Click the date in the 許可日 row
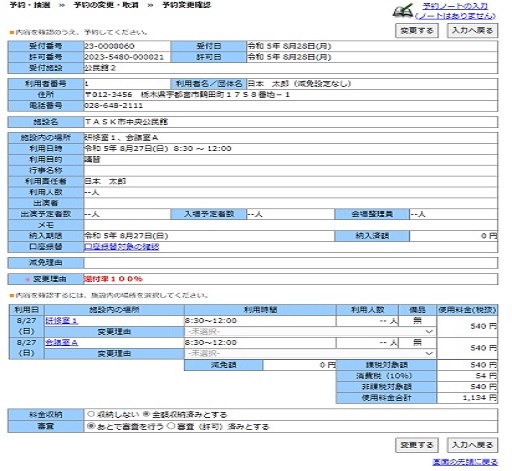 289,57
